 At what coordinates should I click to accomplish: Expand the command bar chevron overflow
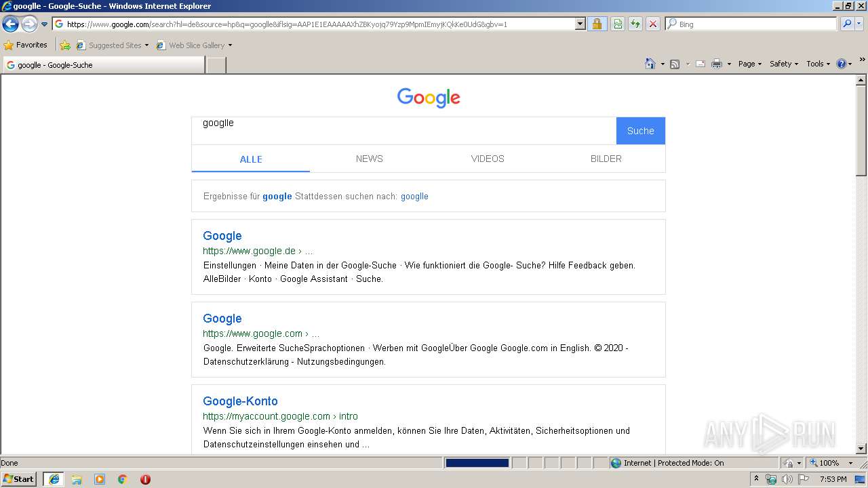click(863, 60)
